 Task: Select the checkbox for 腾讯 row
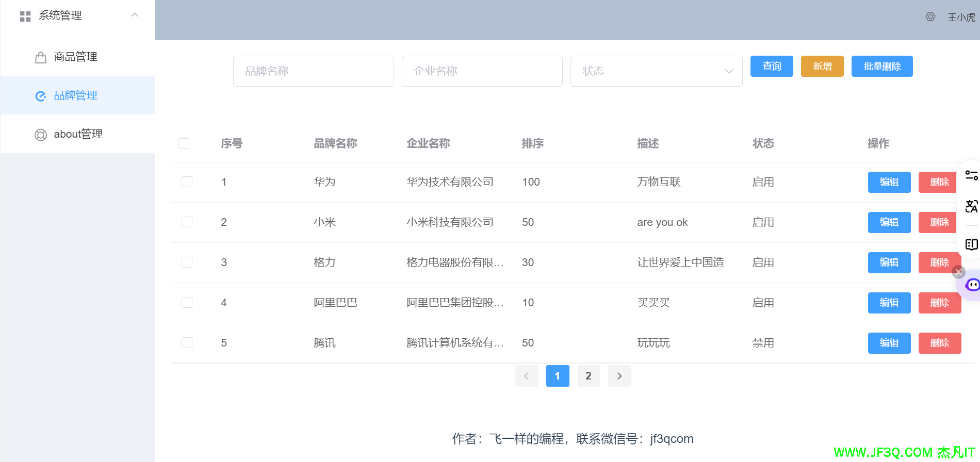click(x=187, y=343)
